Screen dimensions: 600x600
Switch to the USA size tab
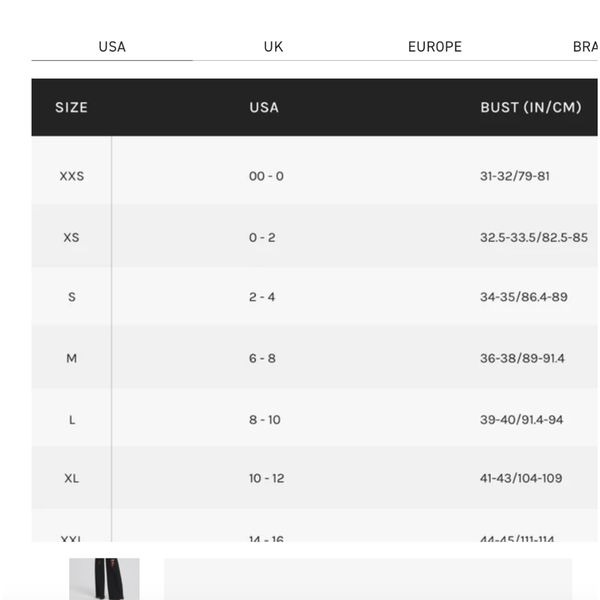[112, 47]
